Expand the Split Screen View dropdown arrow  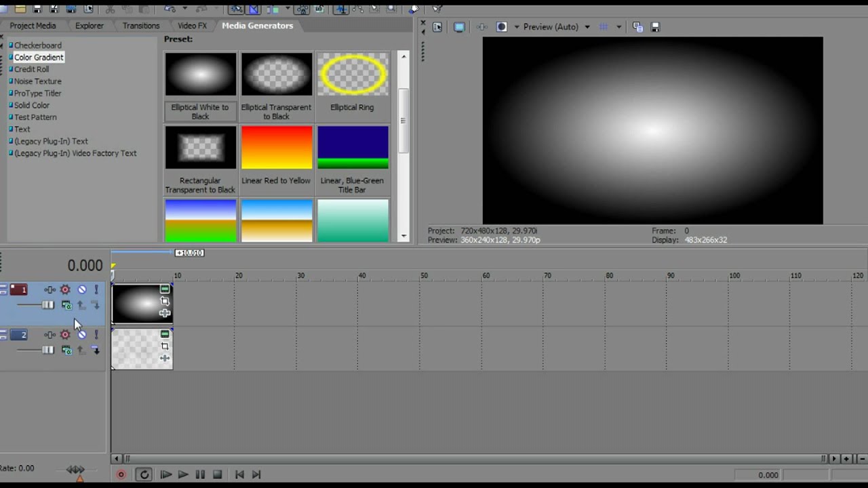(517, 27)
